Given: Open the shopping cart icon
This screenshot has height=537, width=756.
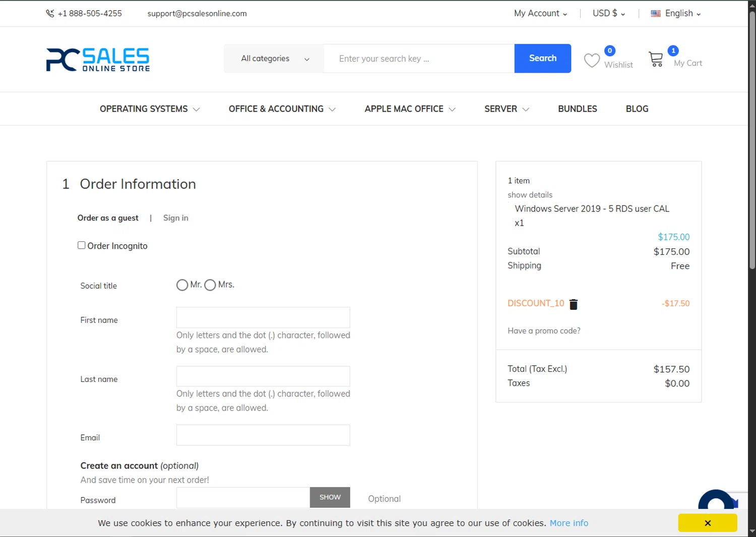Looking at the screenshot, I should 656,59.
